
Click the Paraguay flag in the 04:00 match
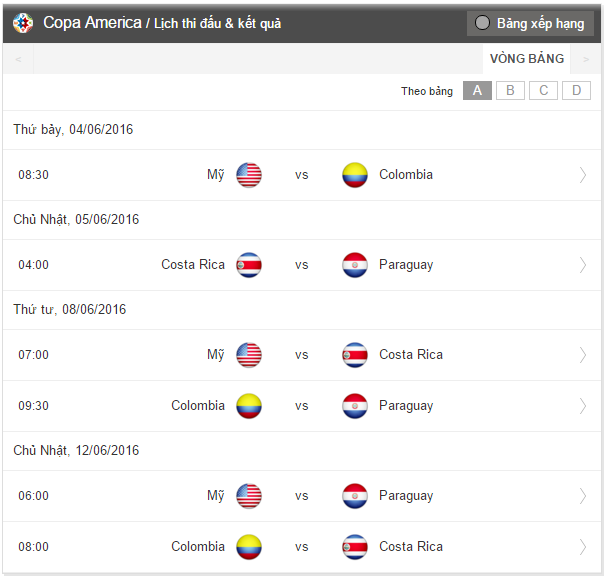[355, 265]
